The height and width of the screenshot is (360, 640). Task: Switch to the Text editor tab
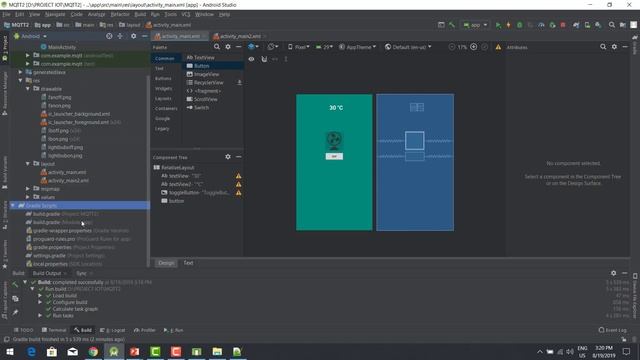(188, 263)
